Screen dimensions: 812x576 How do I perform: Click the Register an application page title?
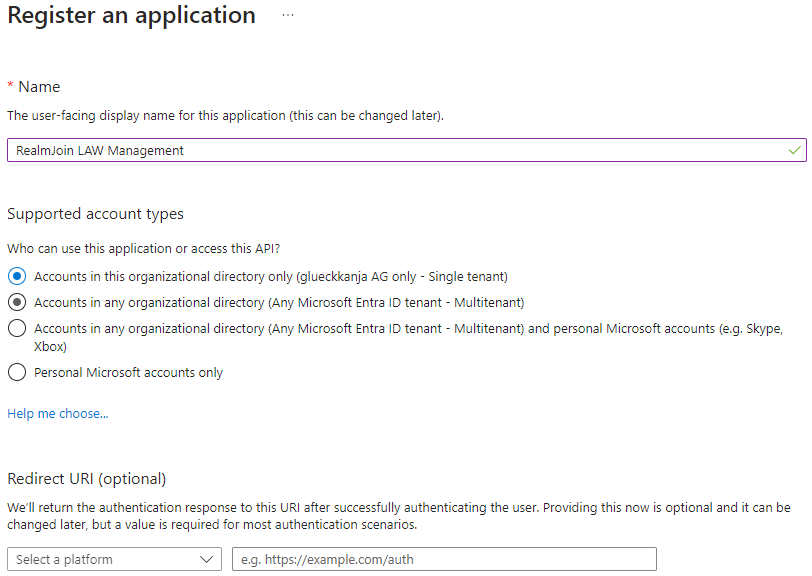pyautogui.click(x=131, y=16)
